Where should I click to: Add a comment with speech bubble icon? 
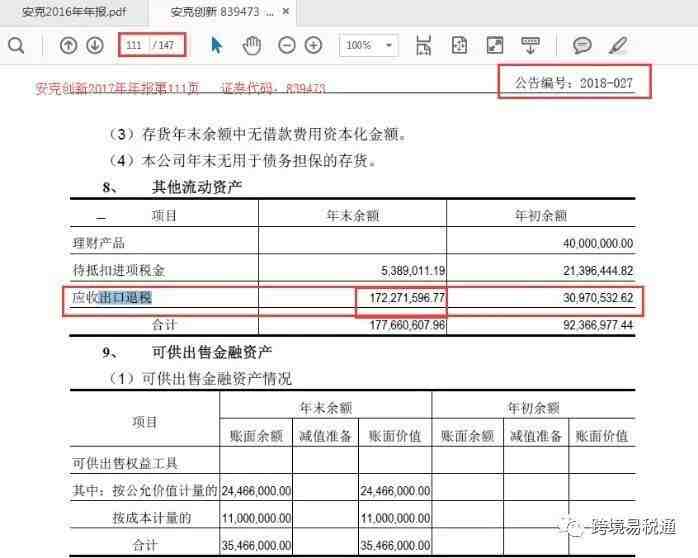(582, 46)
